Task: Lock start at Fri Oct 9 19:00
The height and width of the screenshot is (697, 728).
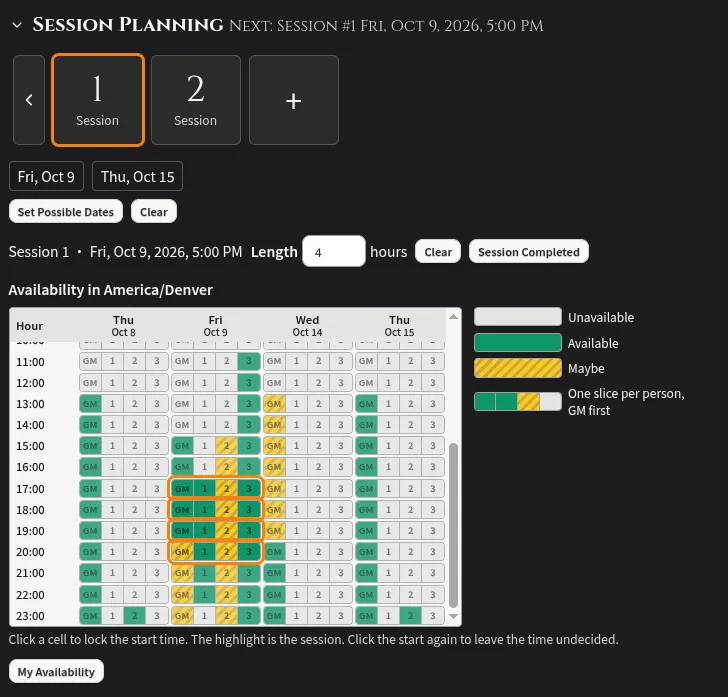Action: click(215, 530)
